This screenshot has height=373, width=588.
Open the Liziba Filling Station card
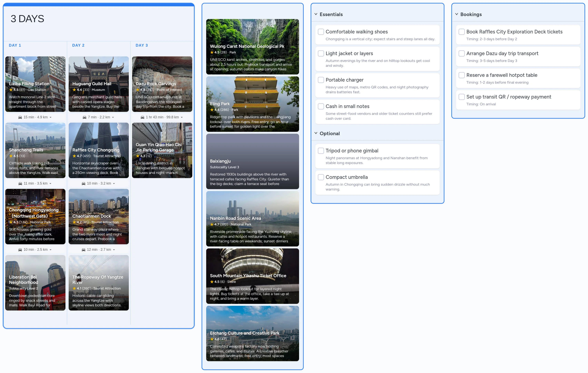point(35,84)
